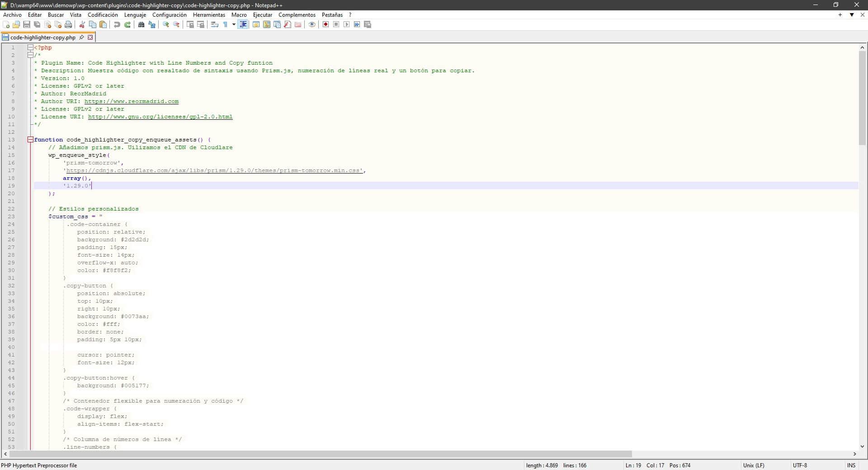Open the document list down-arrow at top right
The image size is (868, 470).
[852, 15]
